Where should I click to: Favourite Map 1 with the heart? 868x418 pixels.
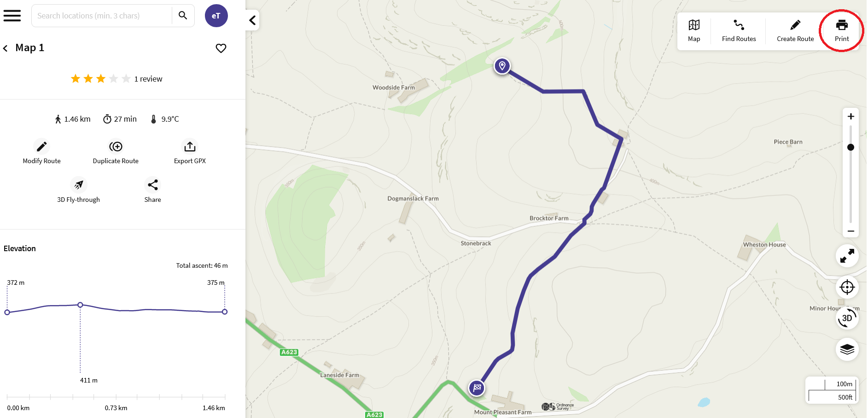tap(221, 48)
